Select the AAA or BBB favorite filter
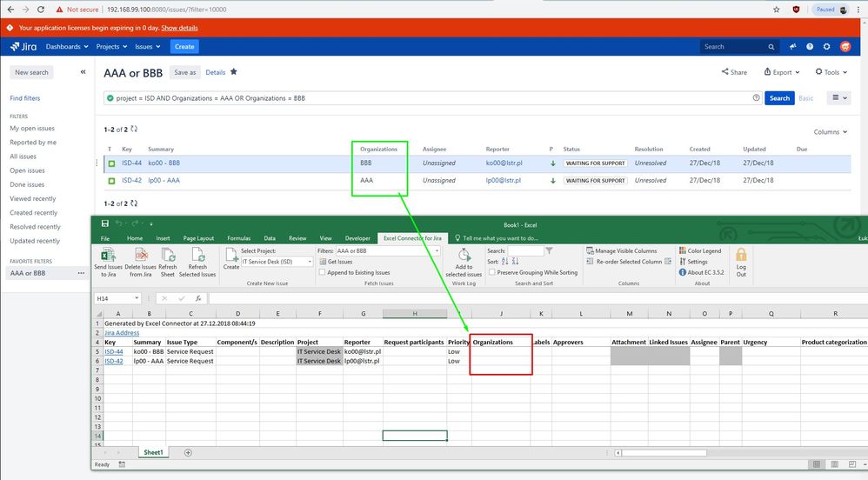 [28, 273]
